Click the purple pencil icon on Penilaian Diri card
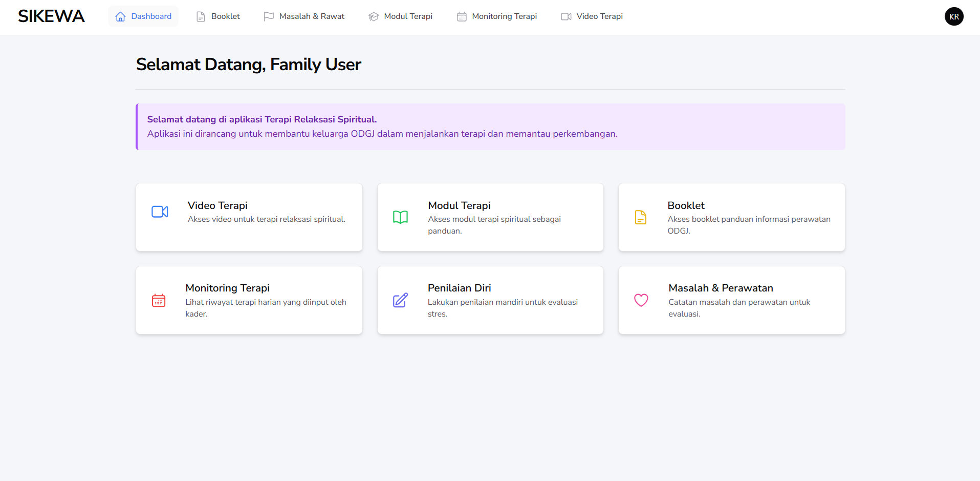Viewport: 980px width, 481px height. pos(400,300)
